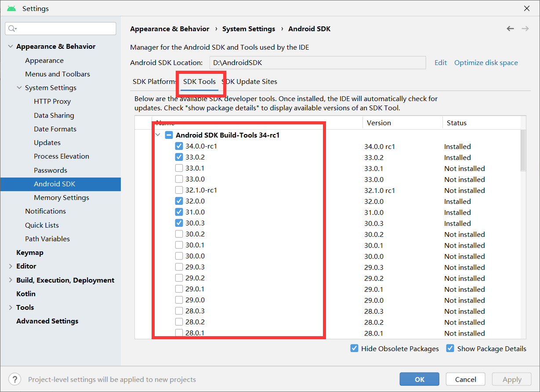
Task: Uncheck the 31.0.0 build tools checkbox
Action: pyautogui.click(x=179, y=212)
